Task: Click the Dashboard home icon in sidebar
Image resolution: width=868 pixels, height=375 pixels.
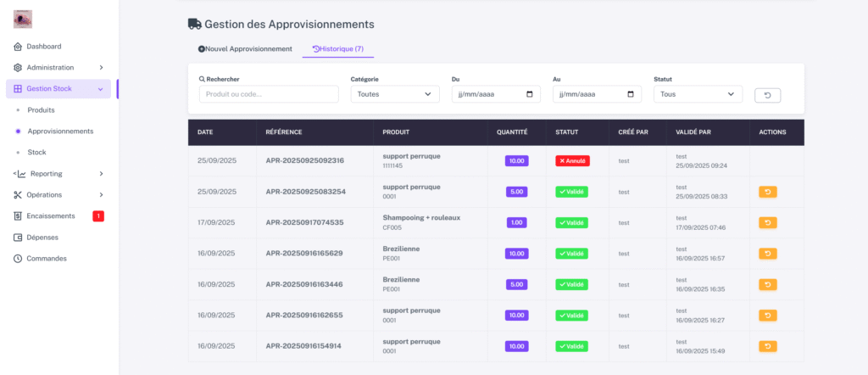Action: click(x=19, y=47)
